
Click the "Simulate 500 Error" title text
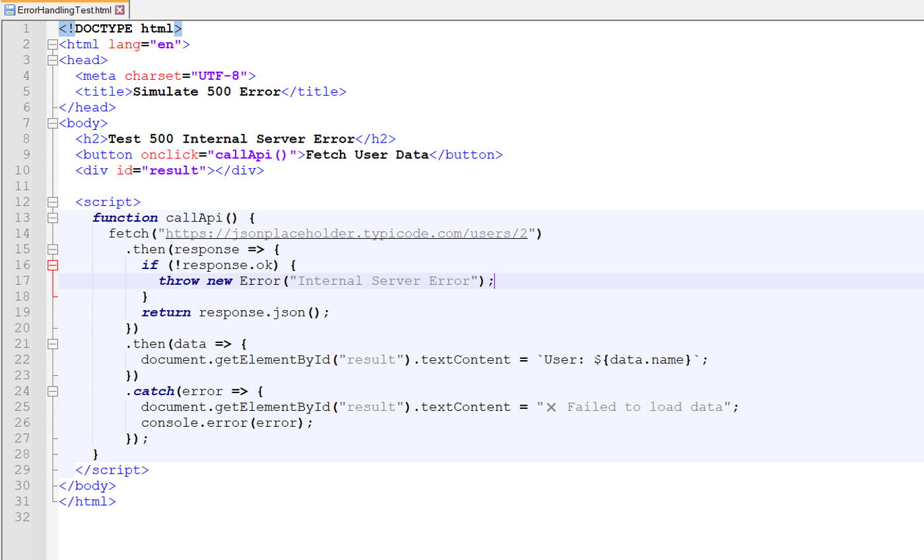(x=207, y=92)
